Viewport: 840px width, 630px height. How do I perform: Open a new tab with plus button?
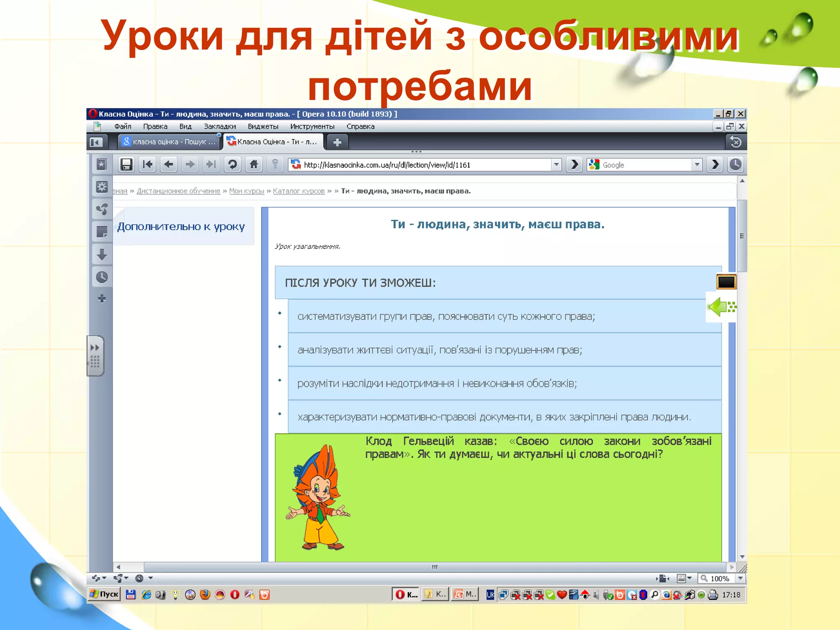pos(337,142)
